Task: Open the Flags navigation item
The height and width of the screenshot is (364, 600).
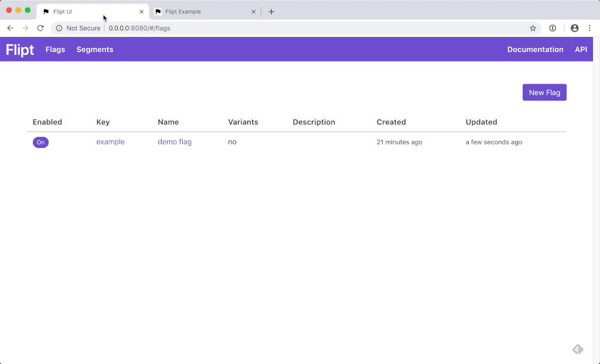Action: point(55,49)
